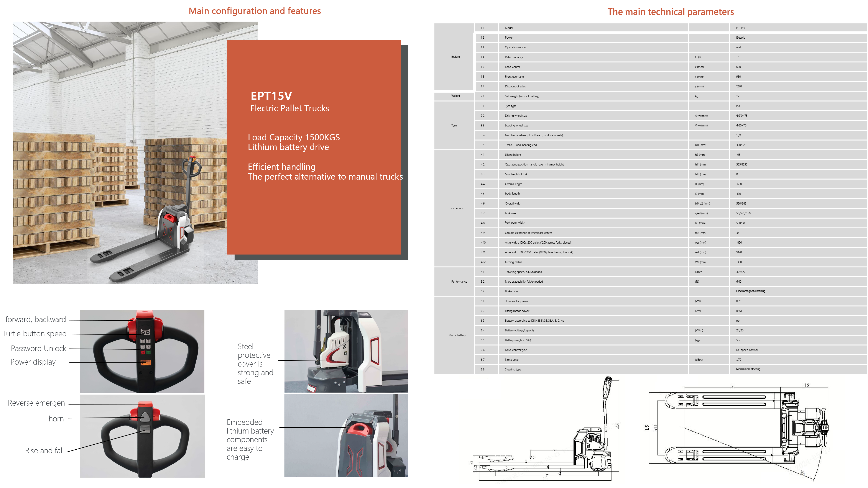Screen dimensions: 868x488
Task: Click the 'horn' label
Action: pyautogui.click(x=56, y=419)
